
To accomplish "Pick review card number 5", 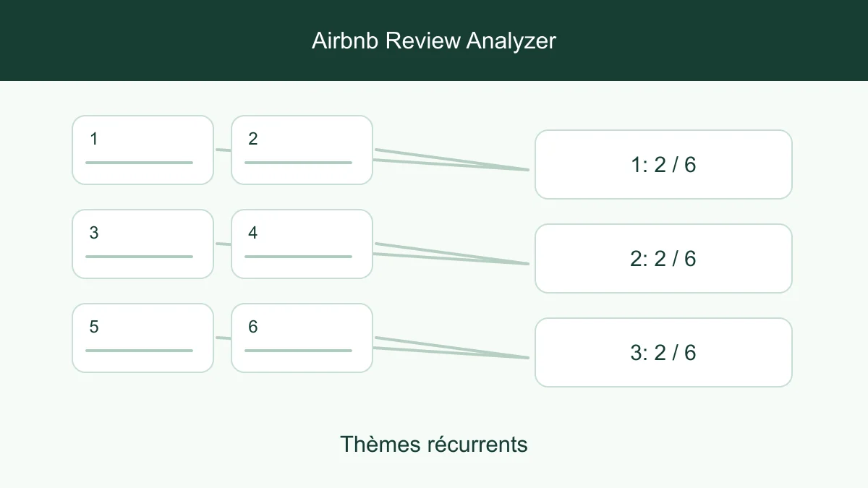I will tap(143, 338).
